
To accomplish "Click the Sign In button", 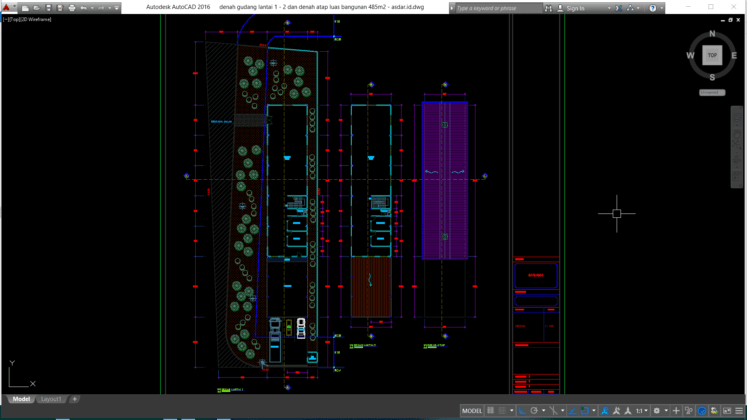I will [575, 8].
